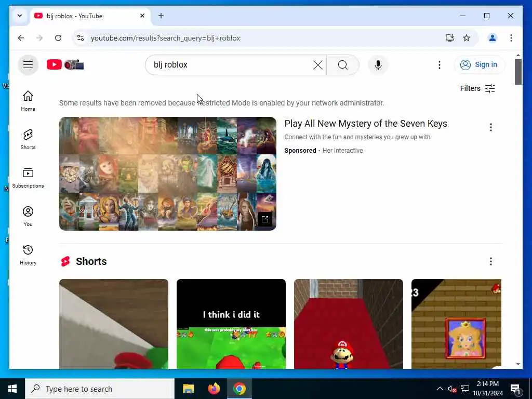532x399 pixels.
Task: Open the first Short with red cap
Action: click(x=114, y=324)
